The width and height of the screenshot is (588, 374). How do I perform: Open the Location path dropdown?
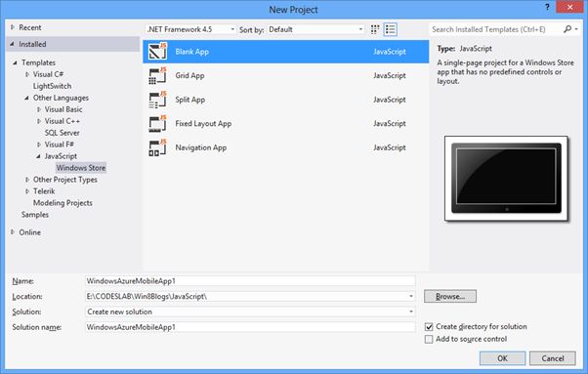[x=411, y=297]
